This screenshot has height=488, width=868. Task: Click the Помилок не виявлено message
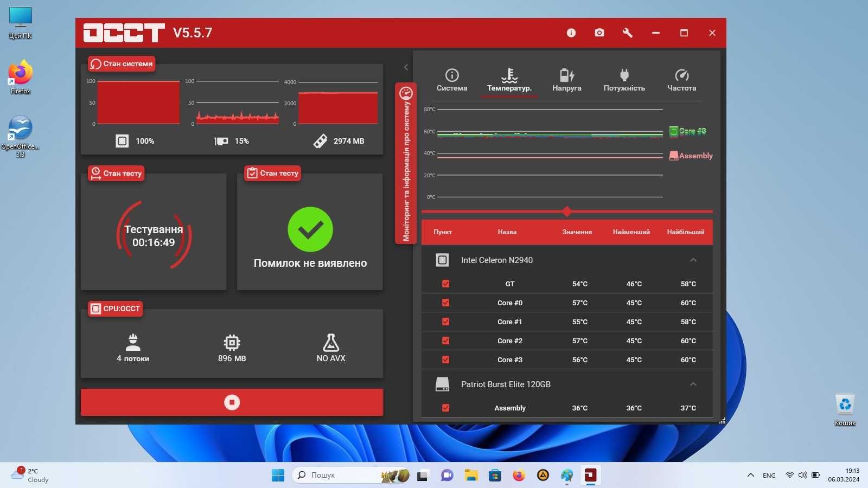(310, 263)
